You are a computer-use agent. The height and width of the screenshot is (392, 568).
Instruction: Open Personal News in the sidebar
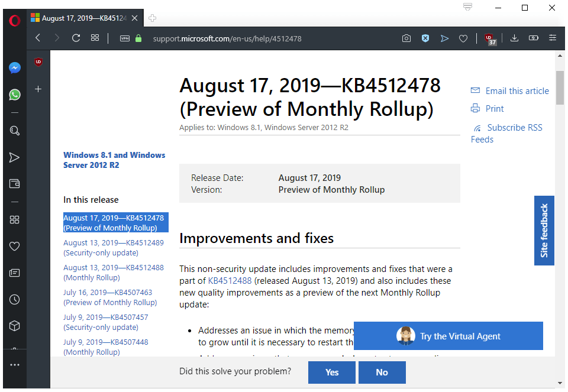[14, 273]
